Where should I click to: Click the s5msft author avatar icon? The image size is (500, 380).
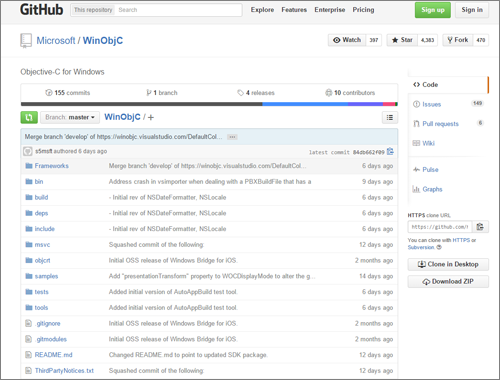[x=27, y=151]
